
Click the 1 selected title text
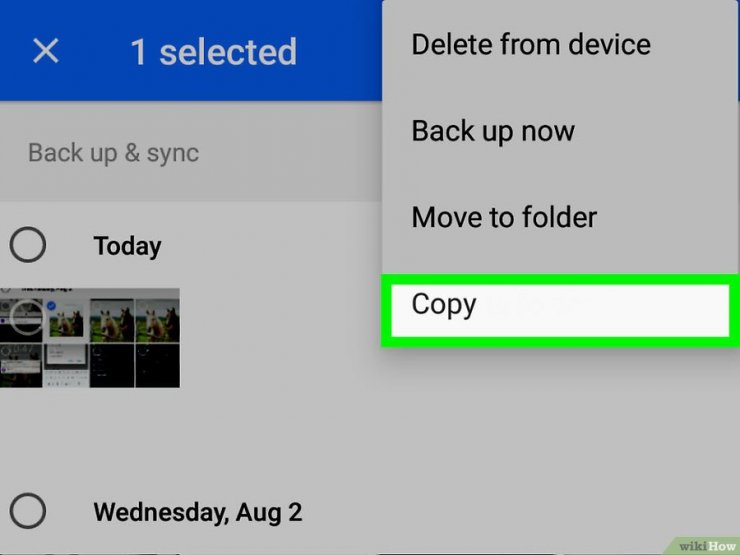214,51
